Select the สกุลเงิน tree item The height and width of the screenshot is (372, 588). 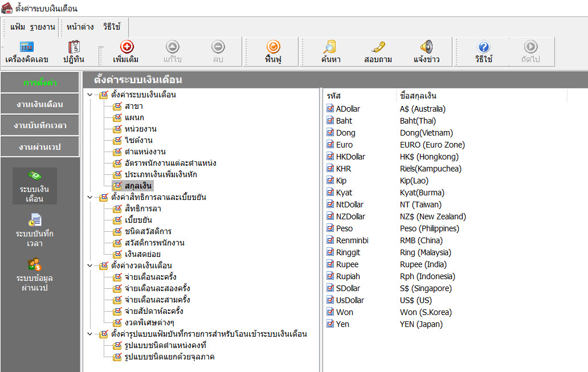tap(138, 186)
